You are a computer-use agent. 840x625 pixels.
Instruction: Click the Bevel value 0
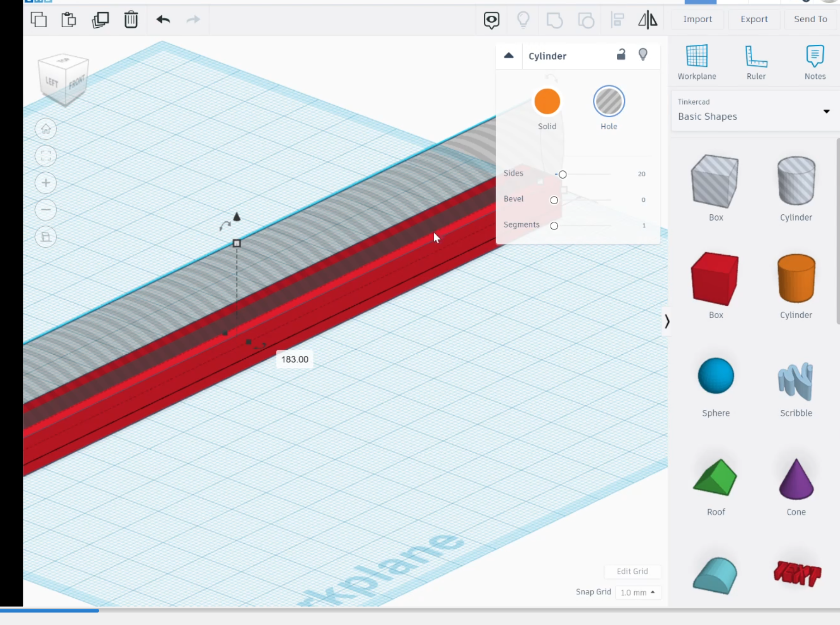point(643,200)
